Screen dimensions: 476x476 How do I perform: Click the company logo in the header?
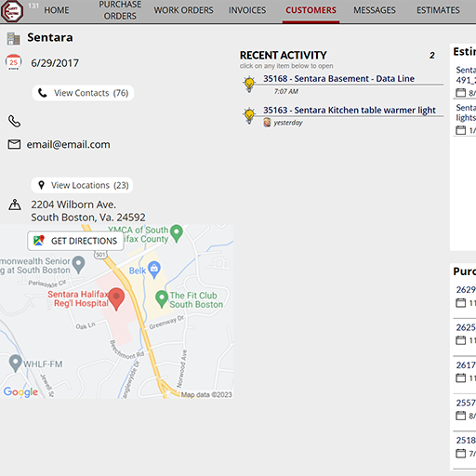pos(12,11)
